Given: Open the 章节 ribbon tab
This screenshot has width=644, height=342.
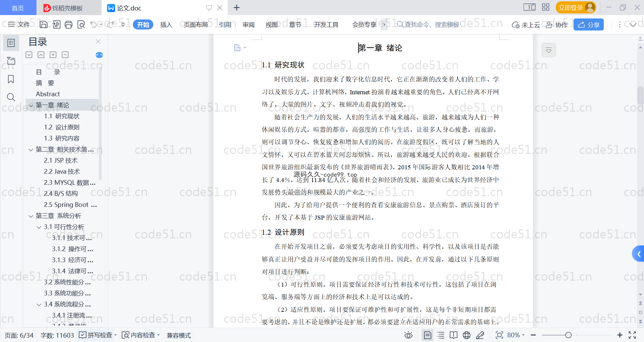Looking at the screenshot, I should point(295,24).
